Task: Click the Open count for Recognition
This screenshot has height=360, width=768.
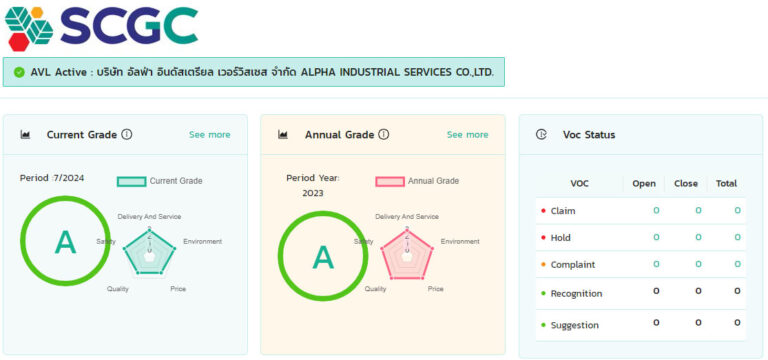Action: [656, 291]
